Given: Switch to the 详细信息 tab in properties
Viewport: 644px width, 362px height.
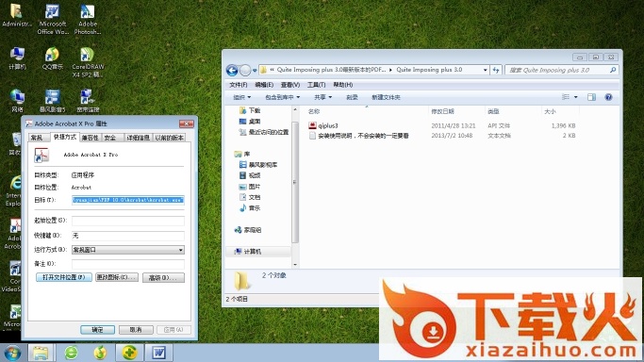Looking at the screenshot, I should 138,138.
